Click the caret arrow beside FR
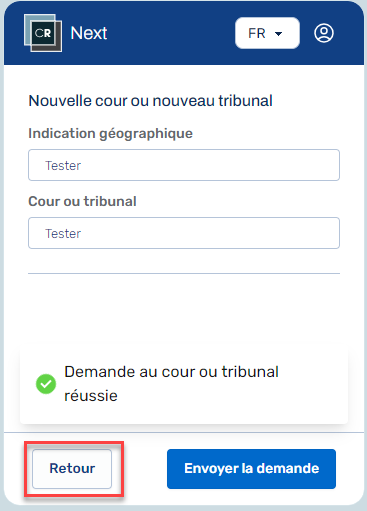This screenshot has height=511, width=367. pyautogui.click(x=278, y=33)
